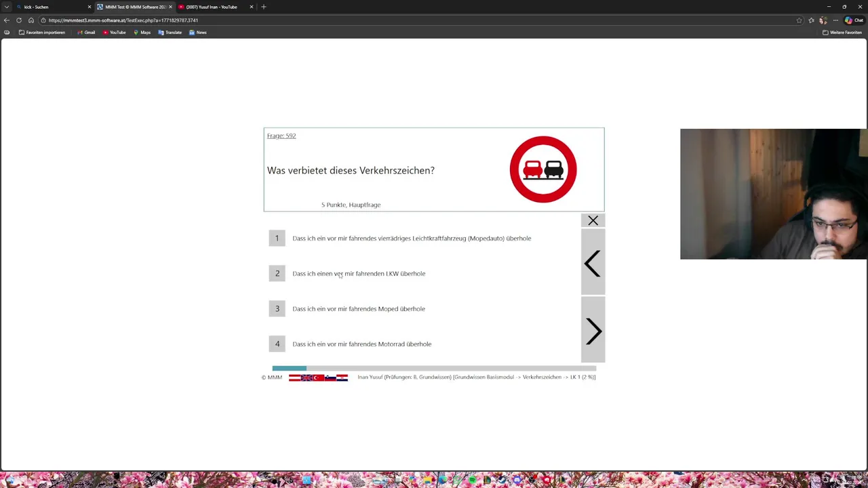Select answer number 4 box
Screen dimensions: 868x488
pyautogui.click(x=277, y=344)
